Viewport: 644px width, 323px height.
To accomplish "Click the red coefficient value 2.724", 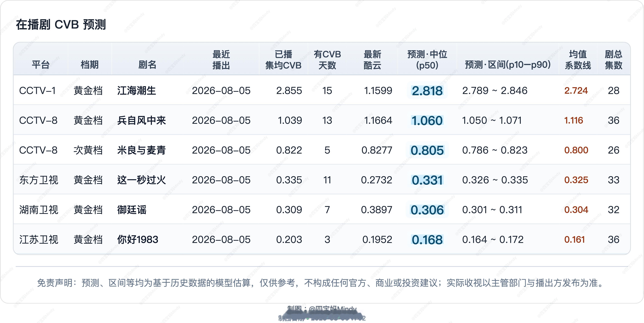I will [x=576, y=91].
